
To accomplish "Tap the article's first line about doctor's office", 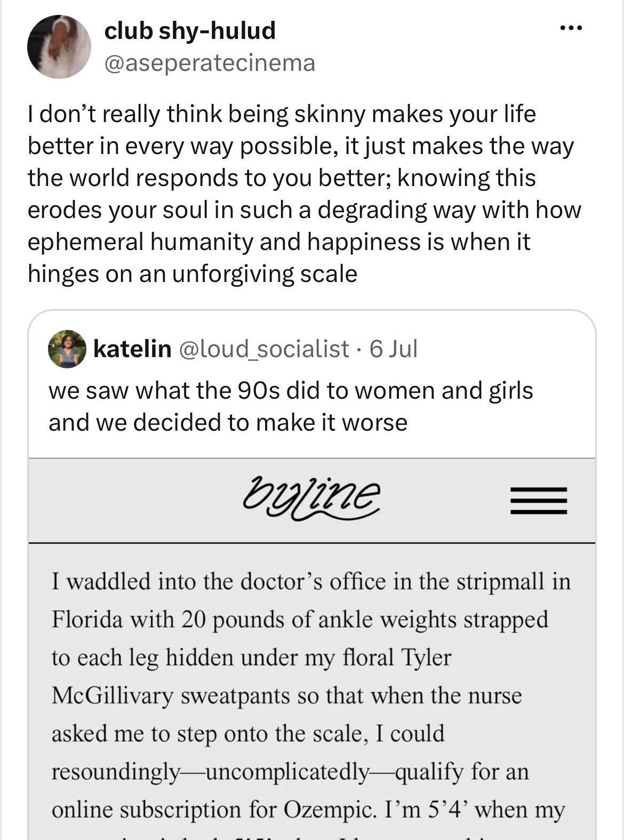I will 311,581.
